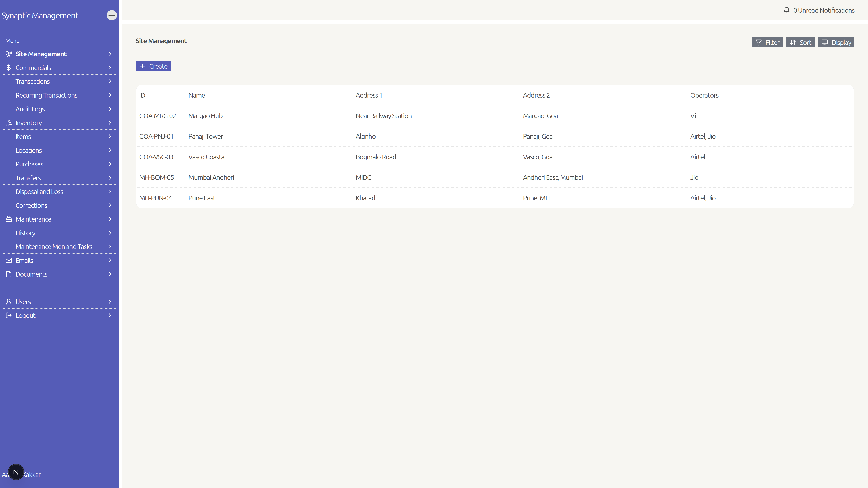Click the round N avatar badge
The image size is (868, 488).
coord(16,472)
